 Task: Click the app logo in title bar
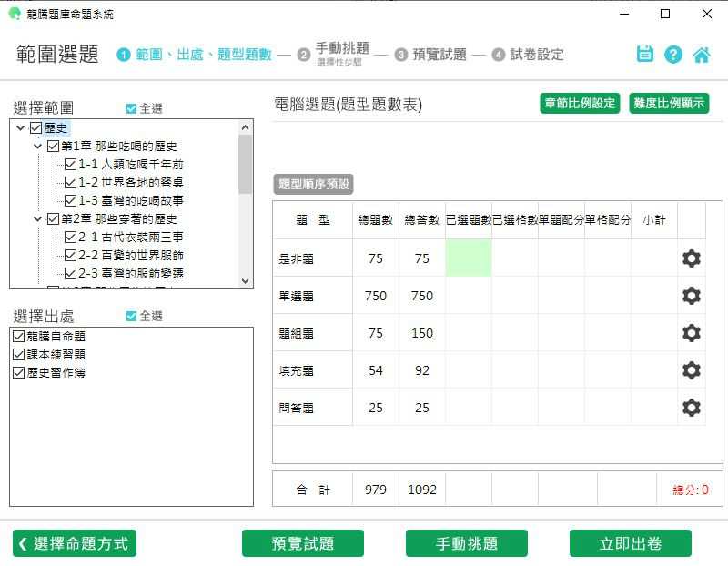pyautogui.click(x=15, y=14)
